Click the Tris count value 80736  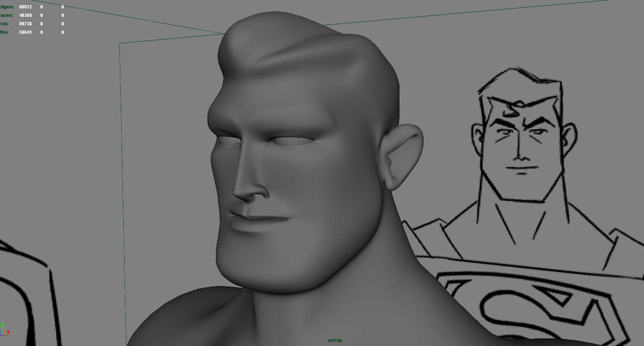[x=25, y=24]
